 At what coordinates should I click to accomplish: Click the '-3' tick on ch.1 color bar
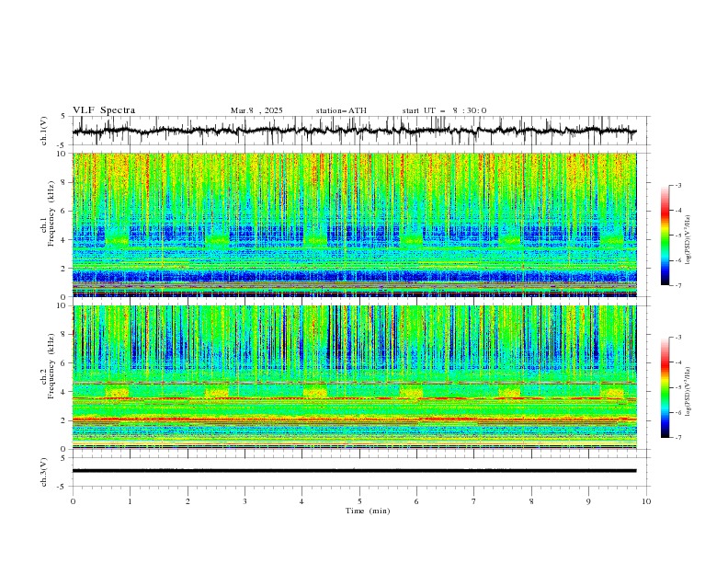coord(677,185)
